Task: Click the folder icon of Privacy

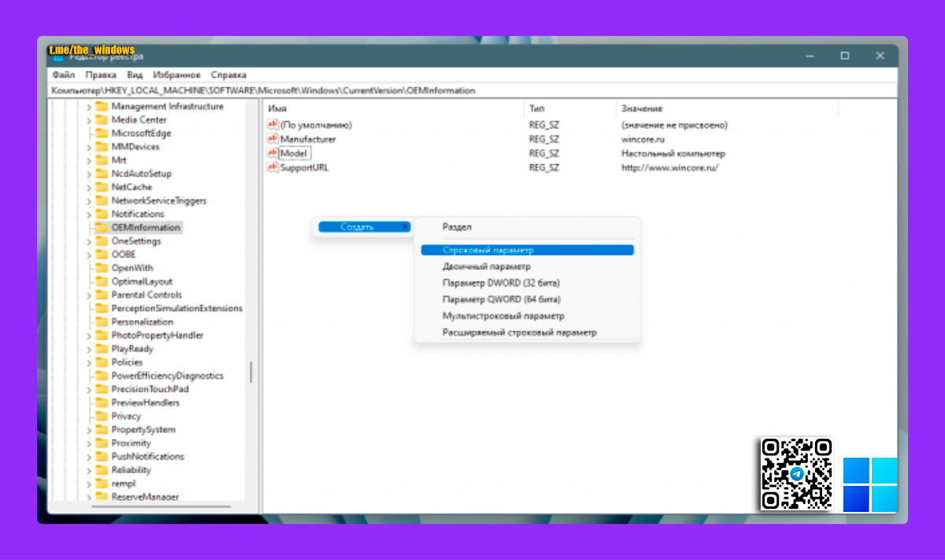Action: click(102, 416)
